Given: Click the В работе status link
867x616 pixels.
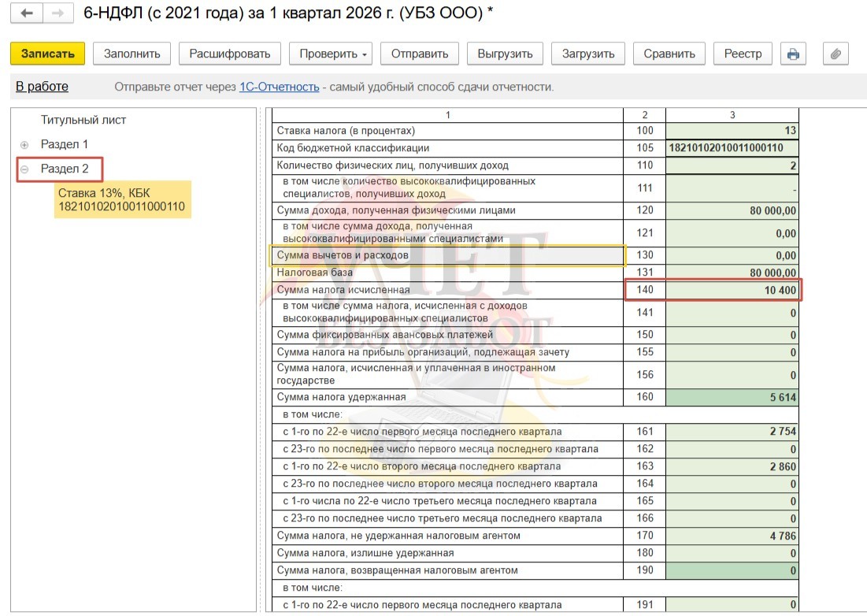Looking at the screenshot, I should point(42,87).
